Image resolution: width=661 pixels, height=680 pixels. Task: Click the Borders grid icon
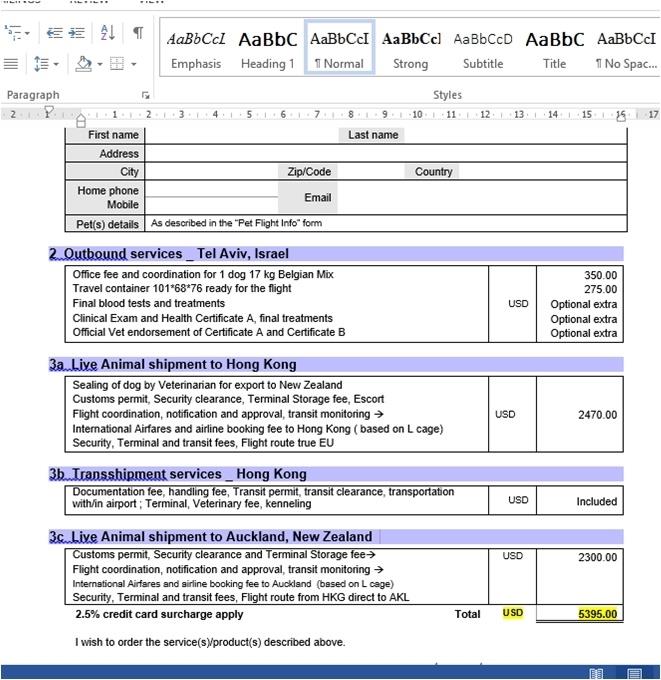pyautogui.click(x=117, y=64)
